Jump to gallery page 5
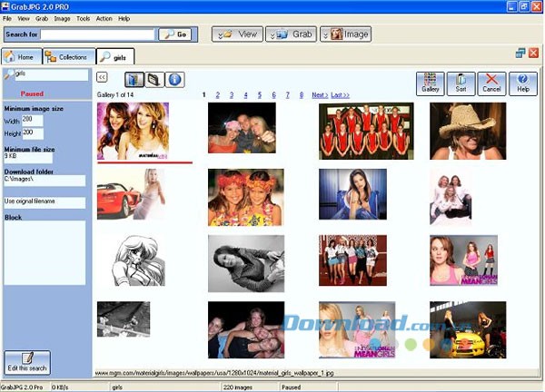545x392 pixels. (x=260, y=94)
